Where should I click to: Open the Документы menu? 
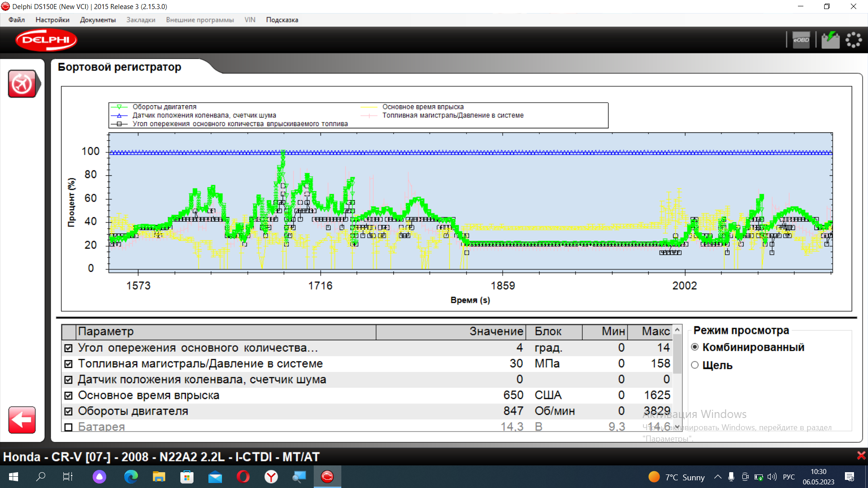[98, 20]
